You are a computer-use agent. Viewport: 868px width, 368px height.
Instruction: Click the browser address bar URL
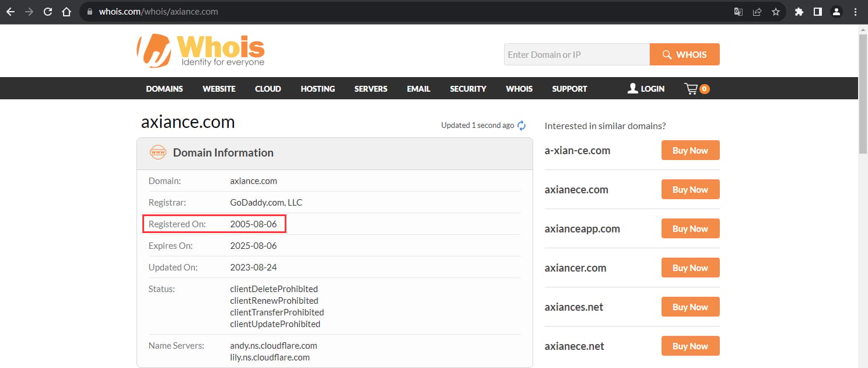tap(158, 12)
